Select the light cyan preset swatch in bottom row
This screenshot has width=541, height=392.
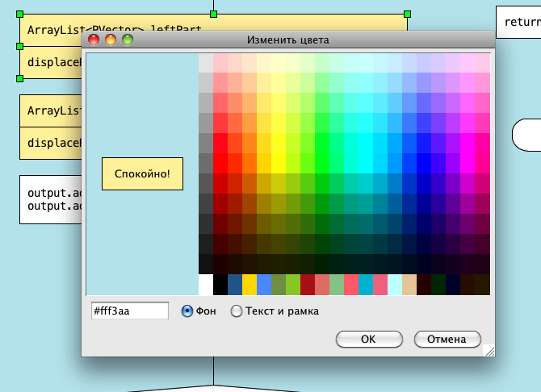tap(395, 285)
